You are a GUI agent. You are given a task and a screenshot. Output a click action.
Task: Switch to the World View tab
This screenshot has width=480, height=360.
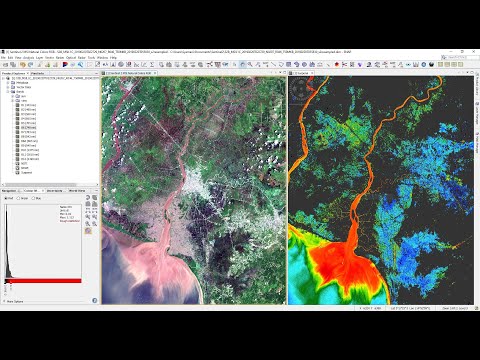click(77, 191)
